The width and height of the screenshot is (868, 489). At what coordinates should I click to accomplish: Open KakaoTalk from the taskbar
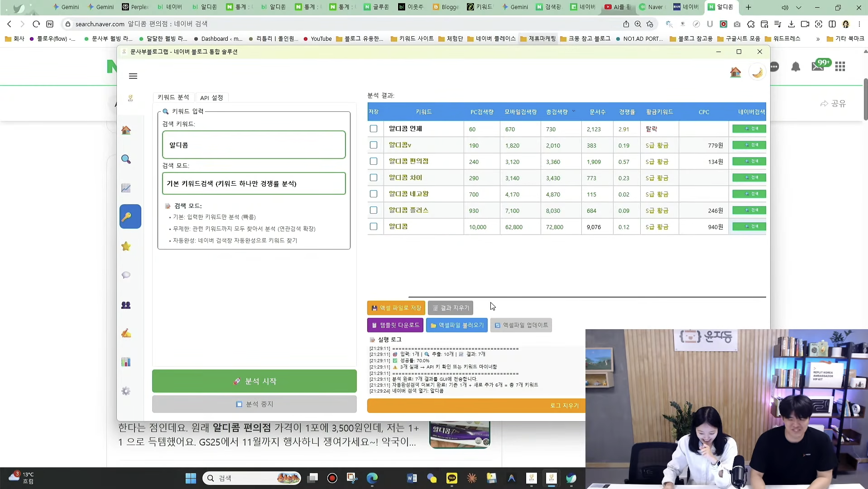coord(451,478)
